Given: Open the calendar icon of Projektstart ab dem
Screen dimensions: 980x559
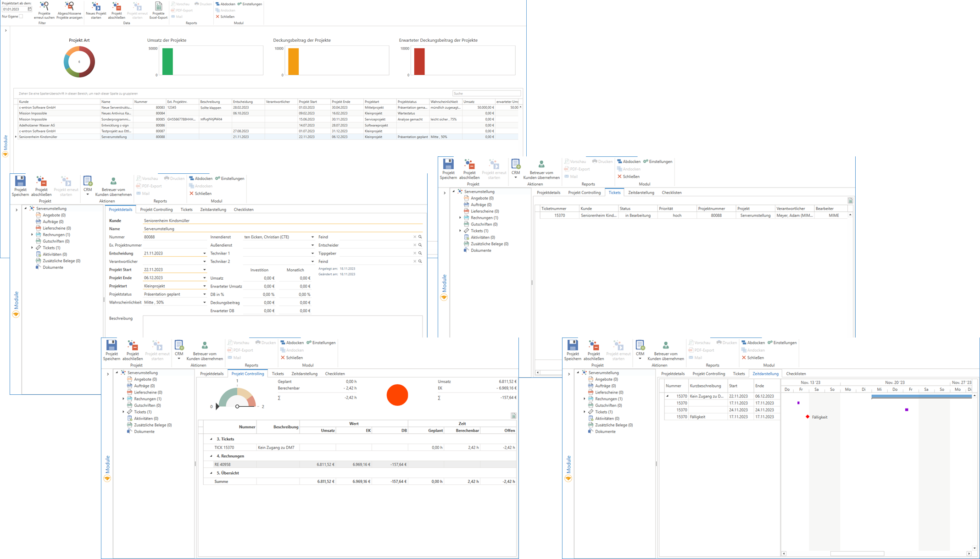Looking at the screenshot, I should [29, 9].
